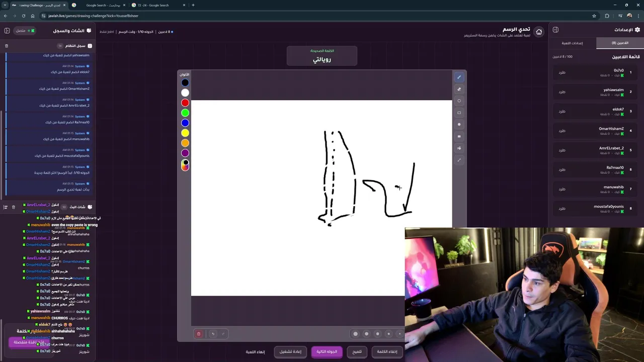Click إنهاء اللعبة end game button
The height and width of the screenshot is (362, 644).
[255, 351]
